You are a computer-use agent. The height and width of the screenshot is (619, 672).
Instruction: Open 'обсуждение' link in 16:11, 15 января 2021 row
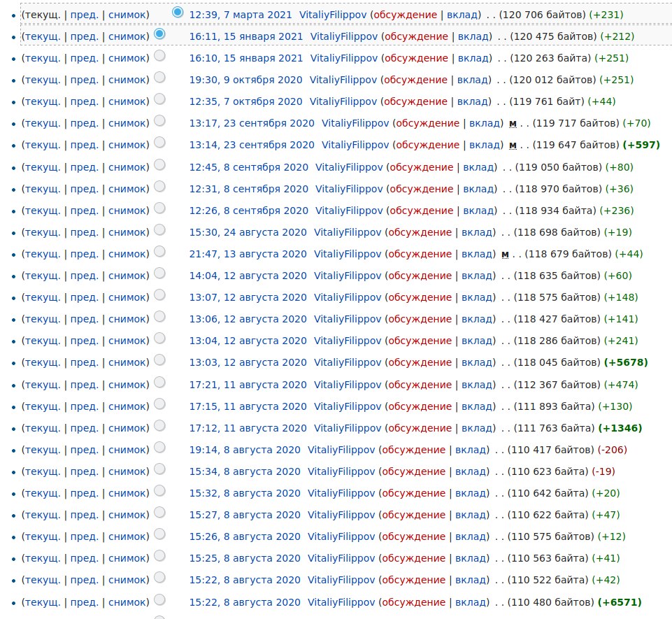click(416, 36)
